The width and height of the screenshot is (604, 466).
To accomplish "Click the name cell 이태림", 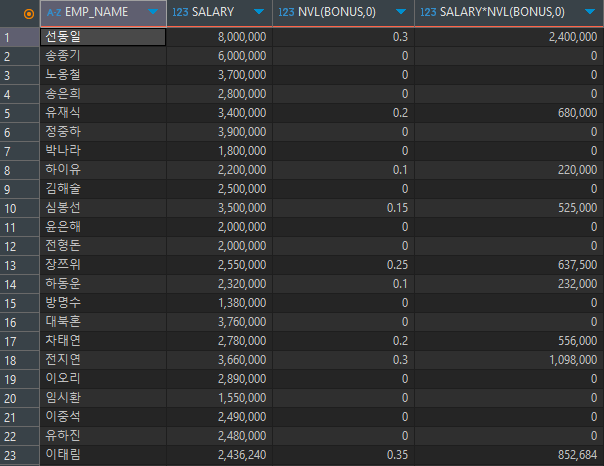I will click(103, 455).
